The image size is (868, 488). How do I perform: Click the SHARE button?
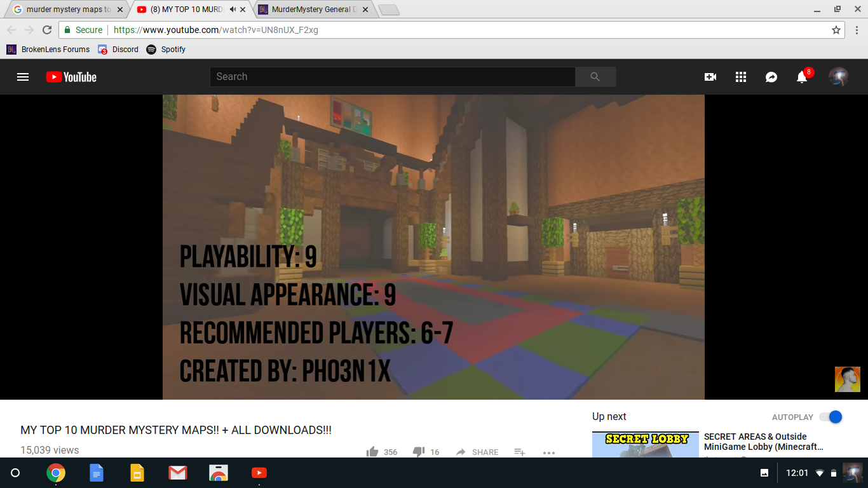point(477,452)
